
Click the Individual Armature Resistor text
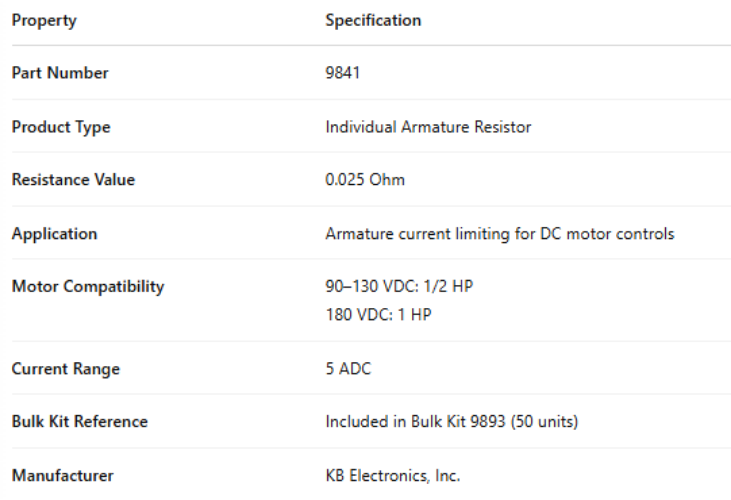tap(428, 127)
